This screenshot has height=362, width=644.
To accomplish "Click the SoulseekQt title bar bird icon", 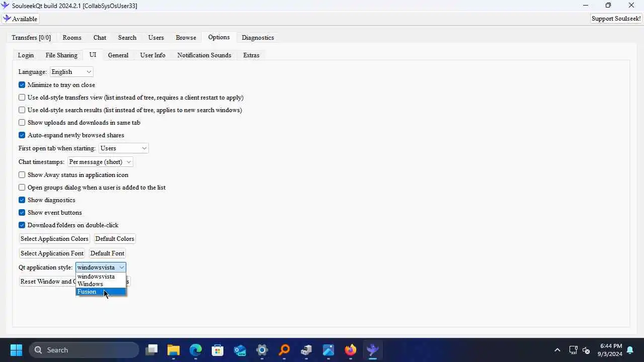I will pos(6,6).
